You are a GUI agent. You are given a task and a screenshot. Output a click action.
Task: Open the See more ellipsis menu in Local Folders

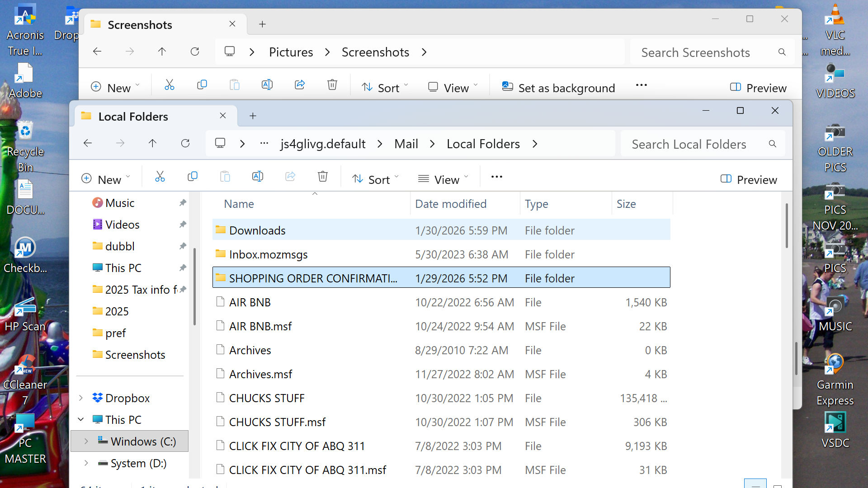tap(496, 177)
